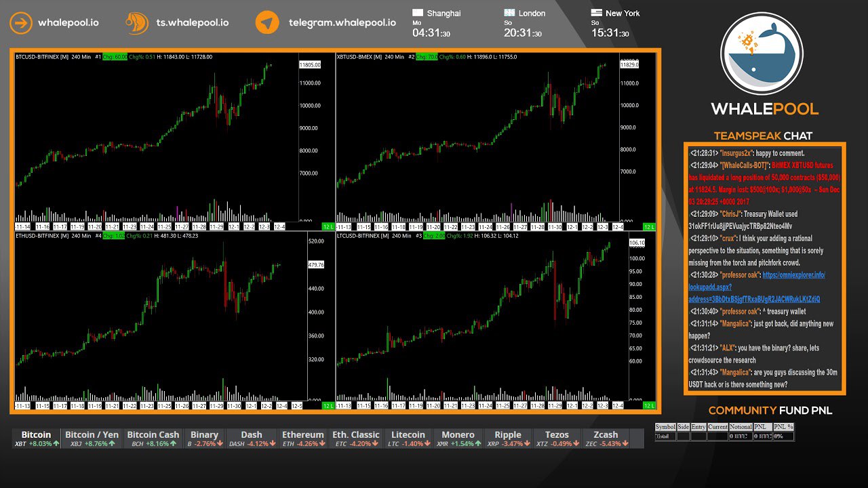Click the LTCUSD-BITFINEX chart title
868x488 pixels.
point(363,236)
